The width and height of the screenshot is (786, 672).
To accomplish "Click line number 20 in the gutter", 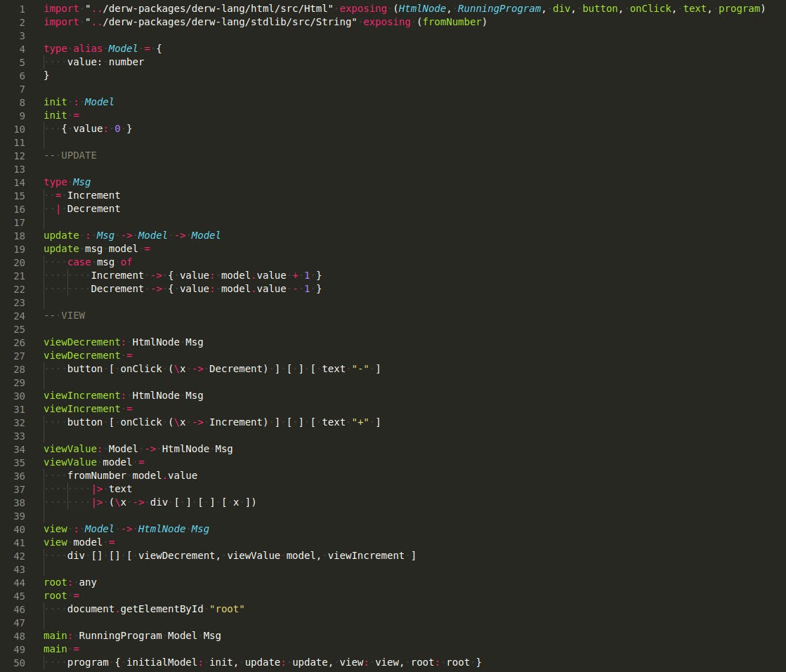I will coord(19,262).
